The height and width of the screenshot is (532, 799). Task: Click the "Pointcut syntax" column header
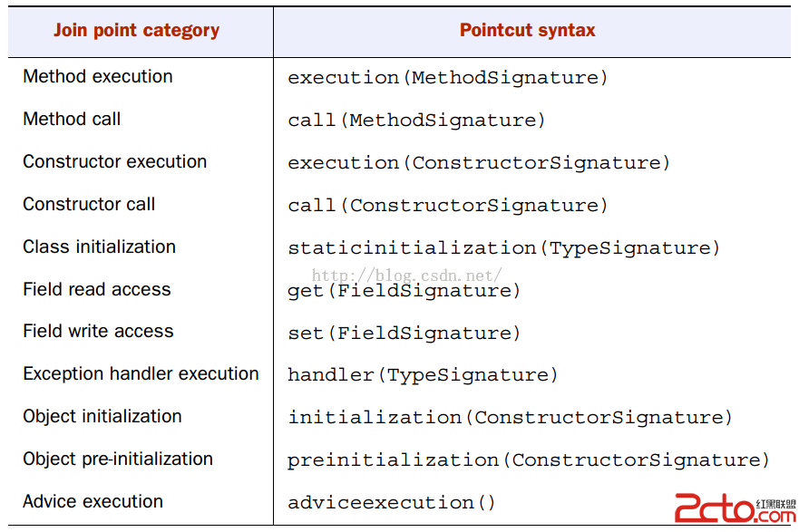click(527, 31)
